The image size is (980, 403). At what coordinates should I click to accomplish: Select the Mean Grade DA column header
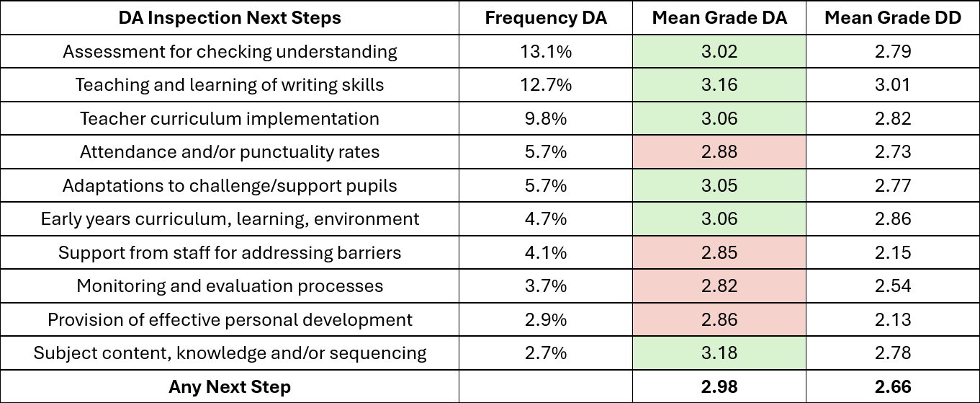click(719, 18)
